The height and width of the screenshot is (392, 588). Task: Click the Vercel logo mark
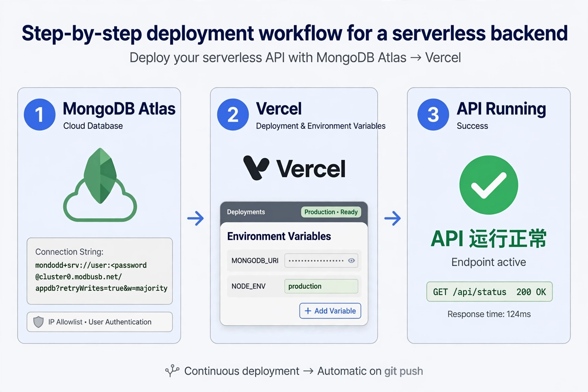click(256, 168)
